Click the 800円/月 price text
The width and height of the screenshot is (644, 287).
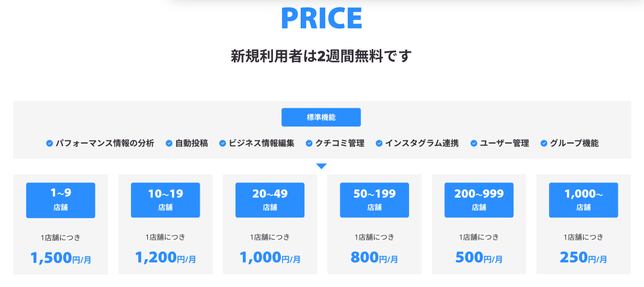374,258
